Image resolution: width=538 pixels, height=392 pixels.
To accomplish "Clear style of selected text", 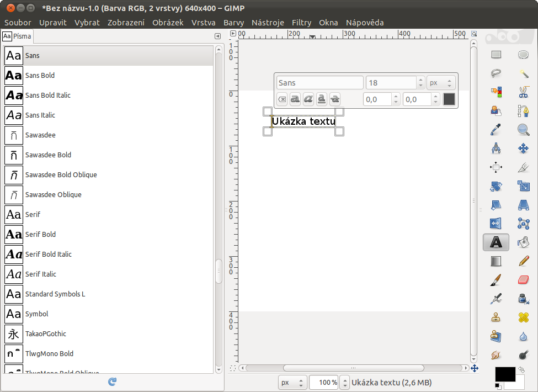I will tap(282, 99).
